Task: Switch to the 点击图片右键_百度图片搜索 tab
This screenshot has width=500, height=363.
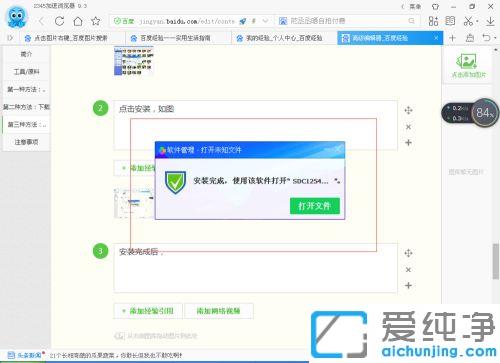Action: pos(71,38)
